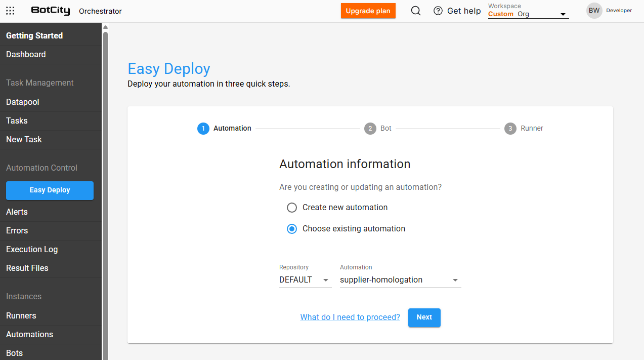Click the Upgrade plan button

pos(368,11)
